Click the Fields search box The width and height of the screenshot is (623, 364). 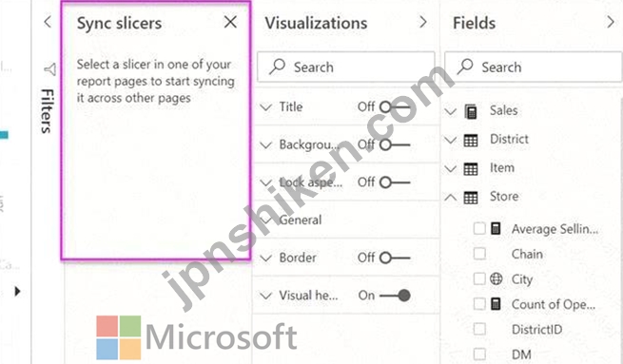click(534, 67)
